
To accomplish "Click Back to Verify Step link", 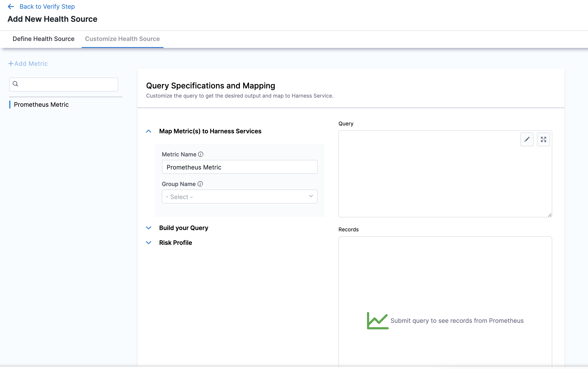I will pyautogui.click(x=47, y=7).
